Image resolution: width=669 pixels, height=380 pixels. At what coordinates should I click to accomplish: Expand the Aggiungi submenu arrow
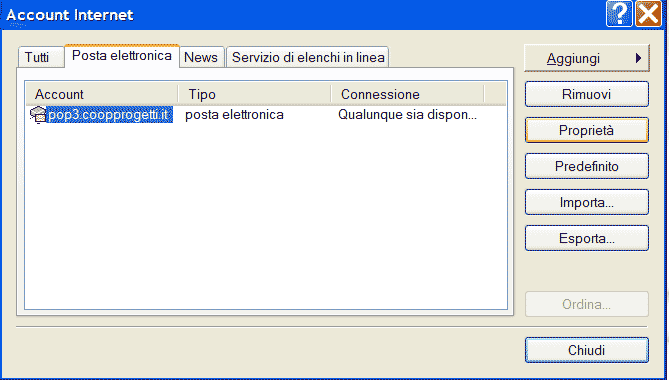click(x=638, y=58)
